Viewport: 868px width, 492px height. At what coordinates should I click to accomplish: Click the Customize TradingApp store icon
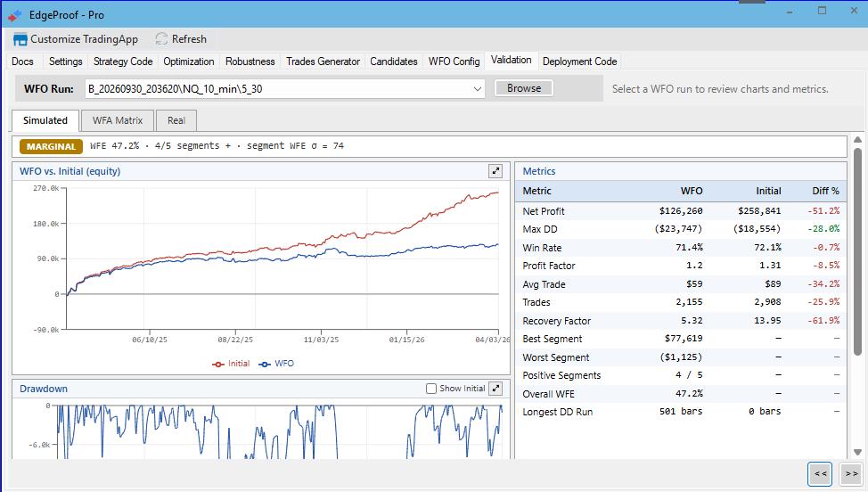coord(20,39)
